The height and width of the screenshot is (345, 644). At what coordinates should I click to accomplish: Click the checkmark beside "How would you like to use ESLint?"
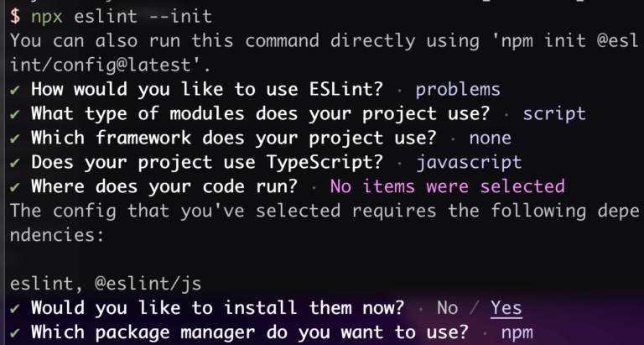point(14,89)
